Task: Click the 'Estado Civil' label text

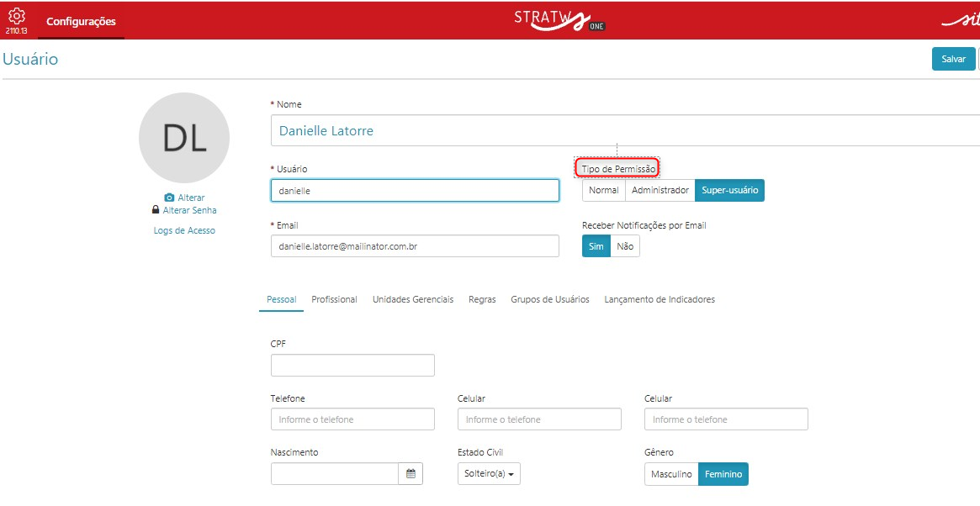Action: 480,452
